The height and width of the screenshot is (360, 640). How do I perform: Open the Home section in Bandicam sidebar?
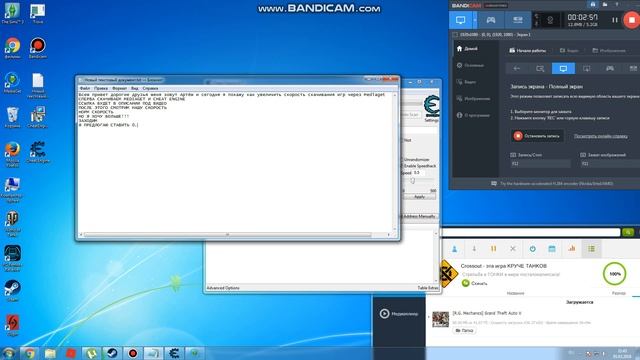tap(467, 49)
